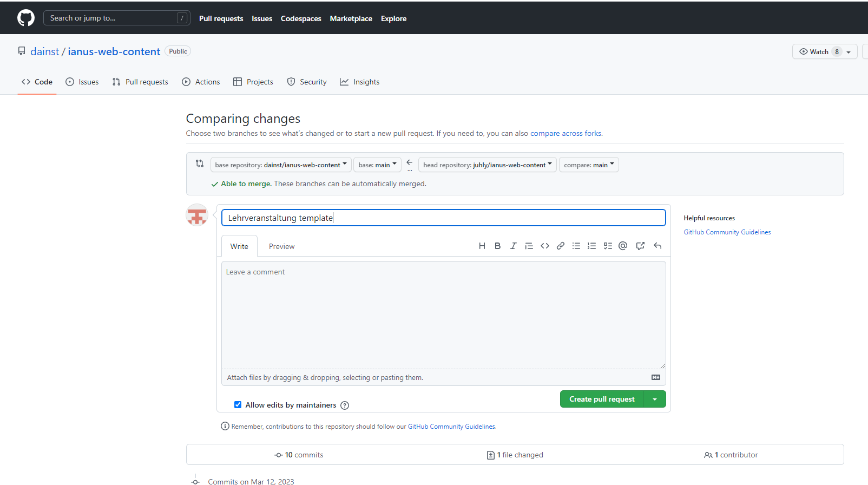Open GitHub Community Guidelines link in reminder
The width and height of the screenshot is (868, 485).
coord(451,427)
